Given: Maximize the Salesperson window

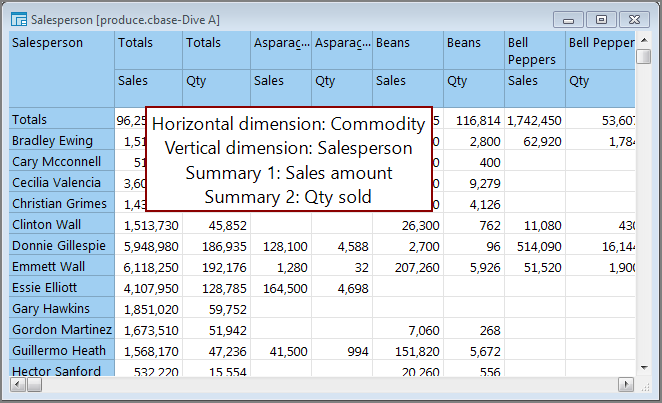Looking at the screenshot, I should 601,19.
